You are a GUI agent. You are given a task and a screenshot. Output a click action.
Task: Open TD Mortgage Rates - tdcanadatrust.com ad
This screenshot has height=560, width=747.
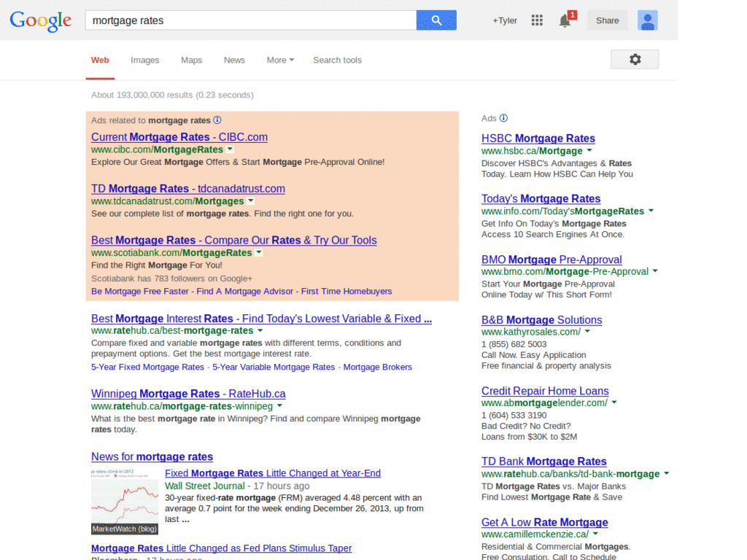click(188, 189)
